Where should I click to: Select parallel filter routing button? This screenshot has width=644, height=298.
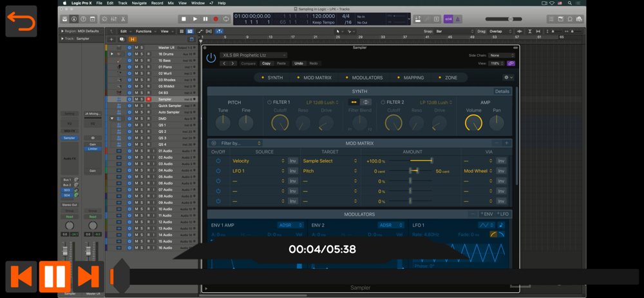(366, 102)
